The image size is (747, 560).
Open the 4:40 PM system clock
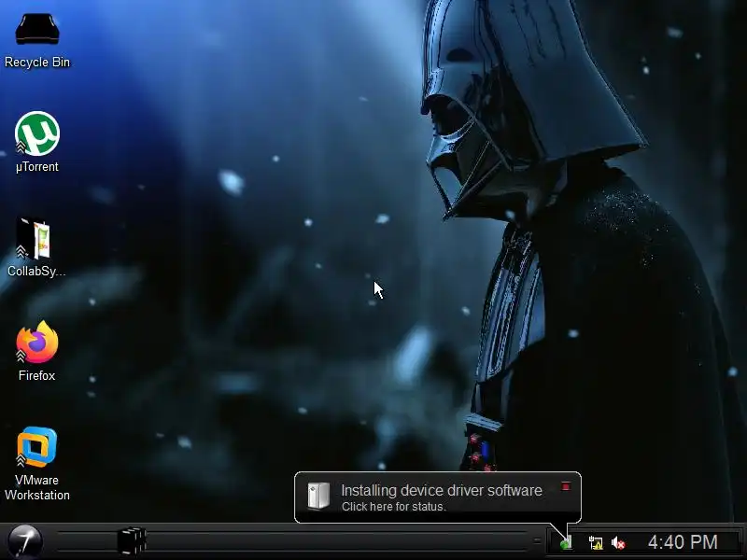point(683,542)
